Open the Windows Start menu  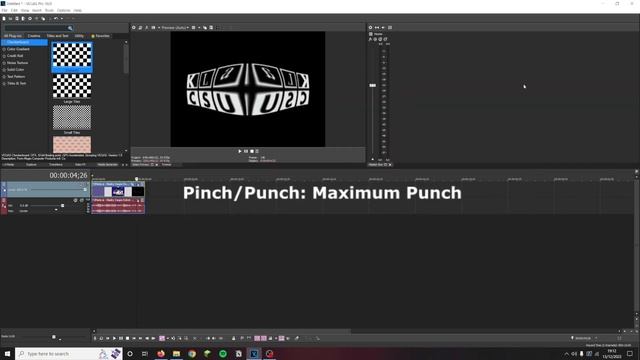pyautogui.click(x=7, y=353)
